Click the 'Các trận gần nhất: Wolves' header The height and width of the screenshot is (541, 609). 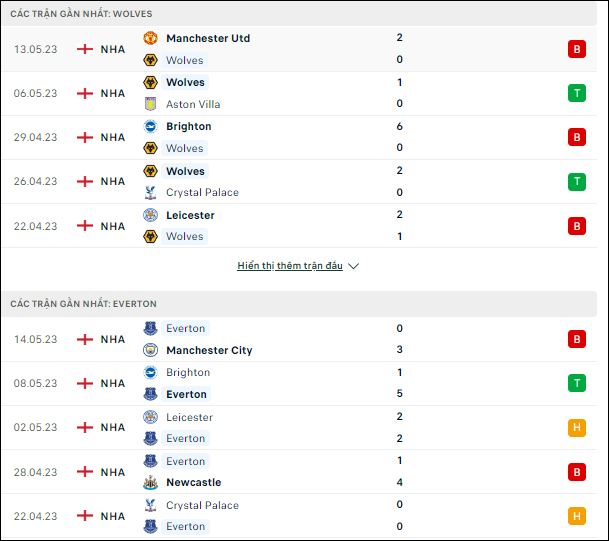pos(299,14)
